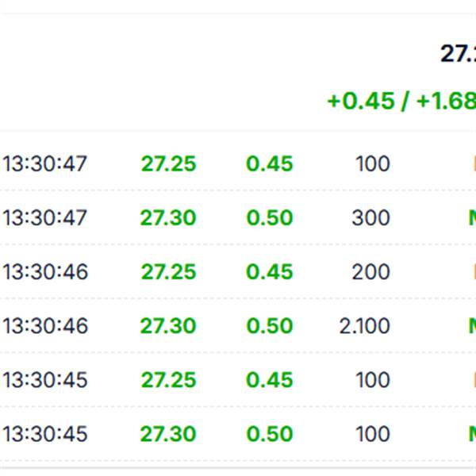Select the 27.25 price in the 200-volume row
This screenshot has width=476, height=476.
click(x=168, y=271)
